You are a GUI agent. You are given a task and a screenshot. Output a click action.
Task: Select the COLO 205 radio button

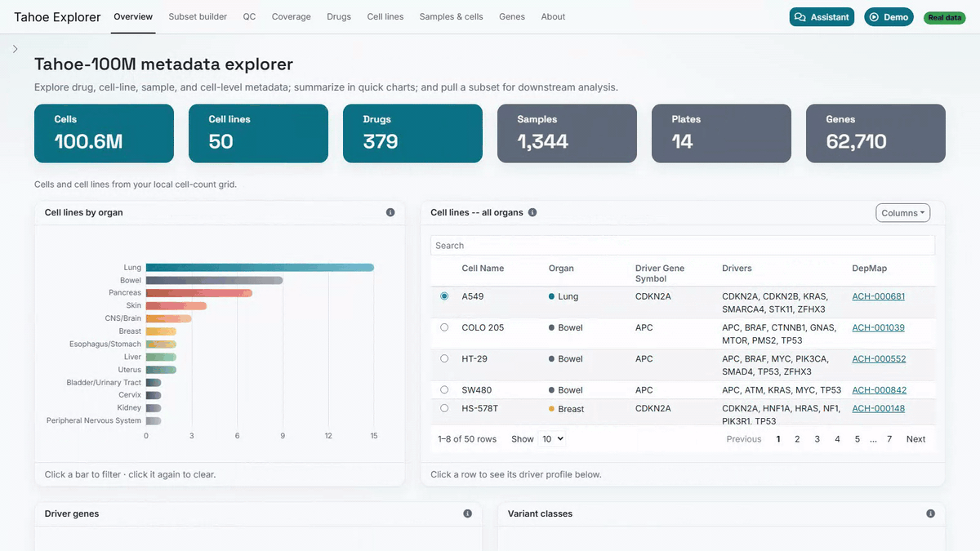[444, 327]
